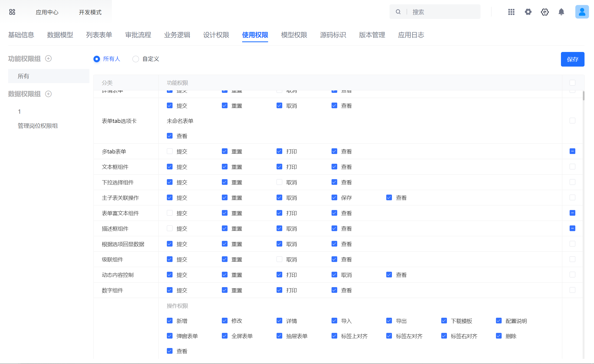Select data permission group 1
The image size is (594, 364).
click(20, 112)
